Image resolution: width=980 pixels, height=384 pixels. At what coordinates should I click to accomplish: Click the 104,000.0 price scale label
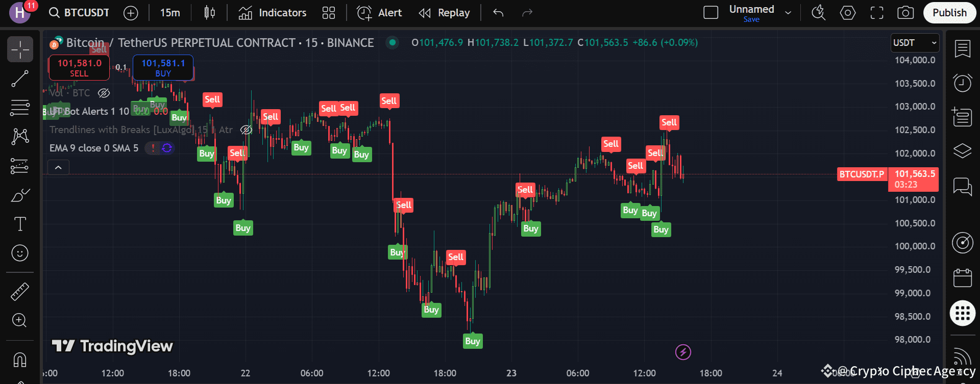pos(915,60)
